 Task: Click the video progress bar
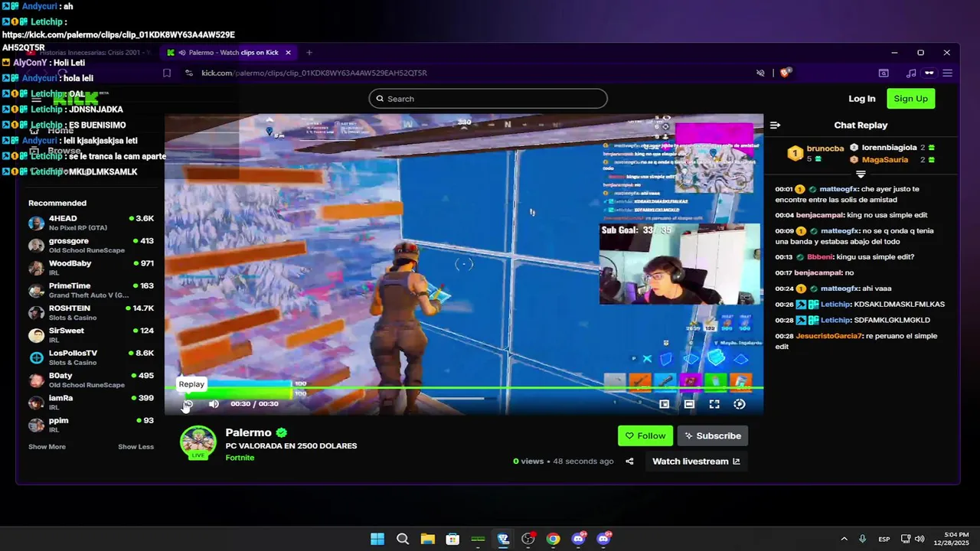pyautogui.click(x=464, y=389)
